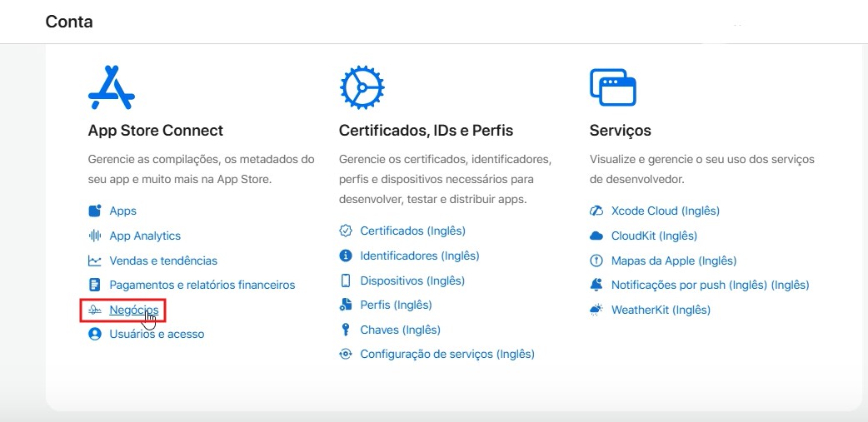Go to Mapas da Apple (Inglês)
Viewport: 868px width, 422px height.
[673, 261]
